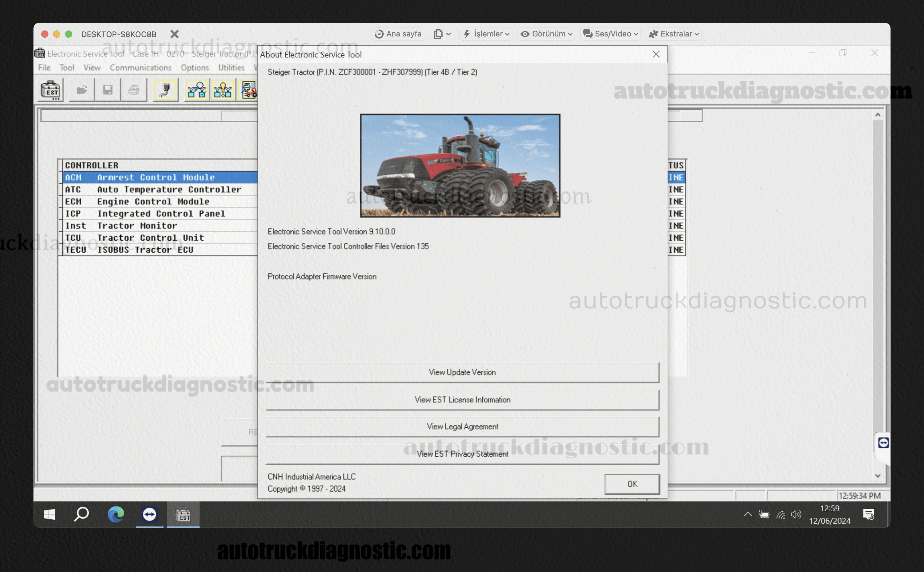Open the Ses/Video dropdown menu
The width and height of the screenshot is (924, 572).
tap(611, 34)
